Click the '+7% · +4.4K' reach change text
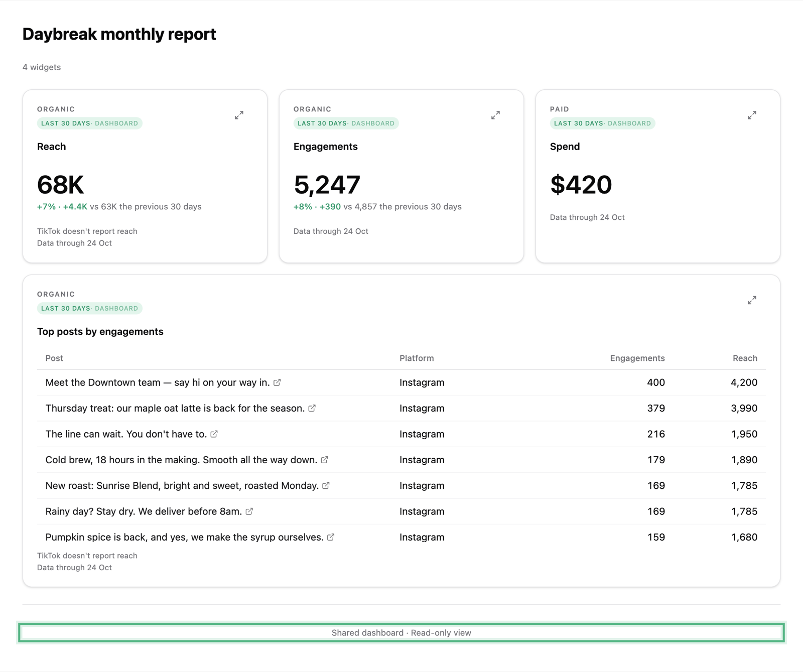Image resolution: width=803 pixels, height=672 pixels. (x=62, y=207)
